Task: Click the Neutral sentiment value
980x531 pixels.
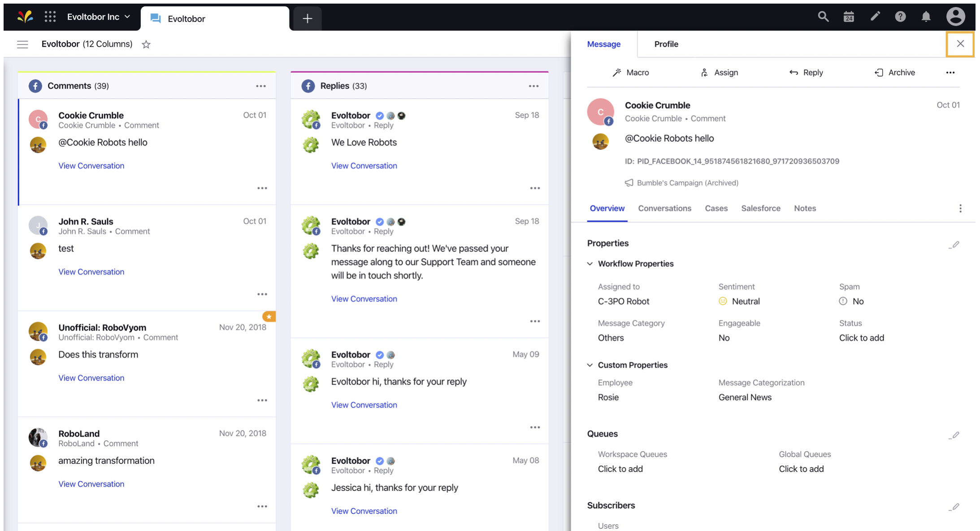Action: [739, 301]
